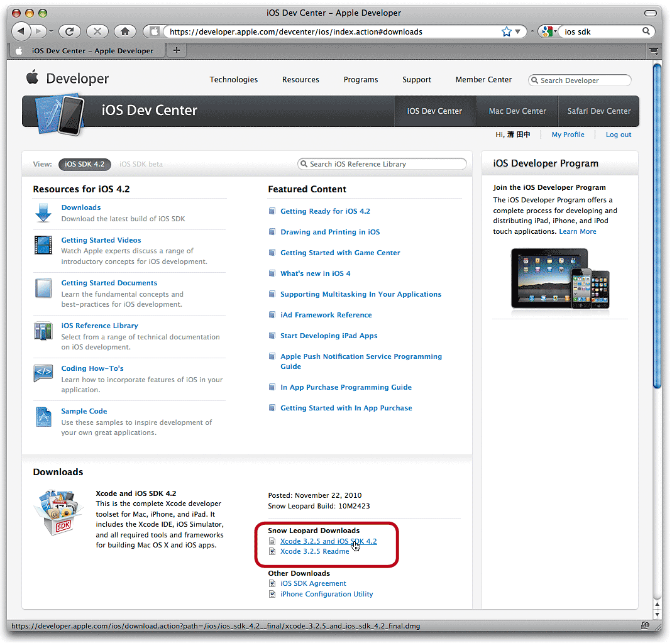Viewport: 672px width, 643px height.
Task: Open the iPhone Configuration Utility link
Action: pyautogui.click(x=327, y=594)
